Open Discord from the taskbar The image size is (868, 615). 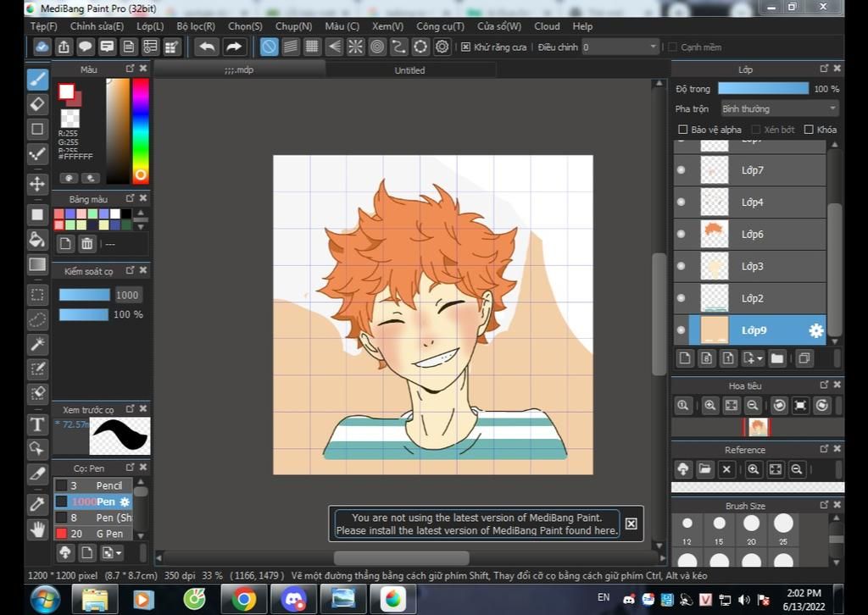click(x=293, y=600)
